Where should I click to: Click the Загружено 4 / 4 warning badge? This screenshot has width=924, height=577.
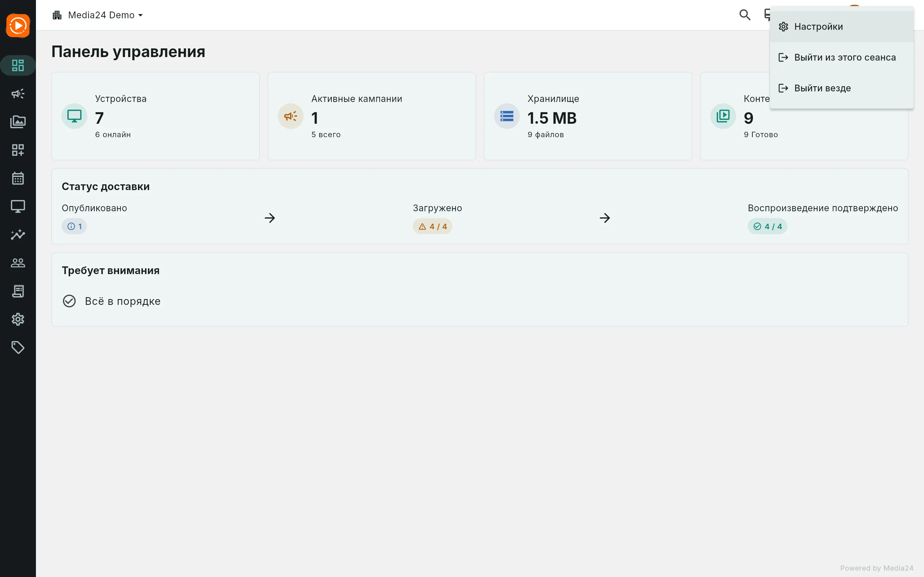click(x=432, y=226)
